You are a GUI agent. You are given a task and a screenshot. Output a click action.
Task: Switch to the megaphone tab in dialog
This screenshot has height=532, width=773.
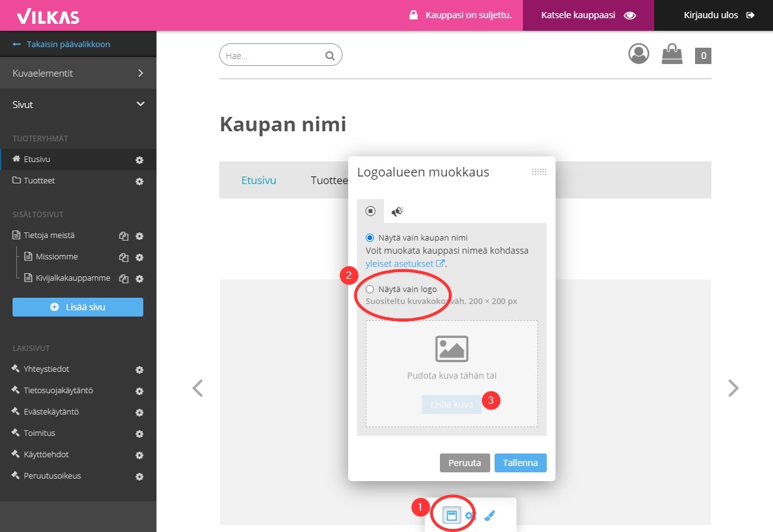(397, 212)
